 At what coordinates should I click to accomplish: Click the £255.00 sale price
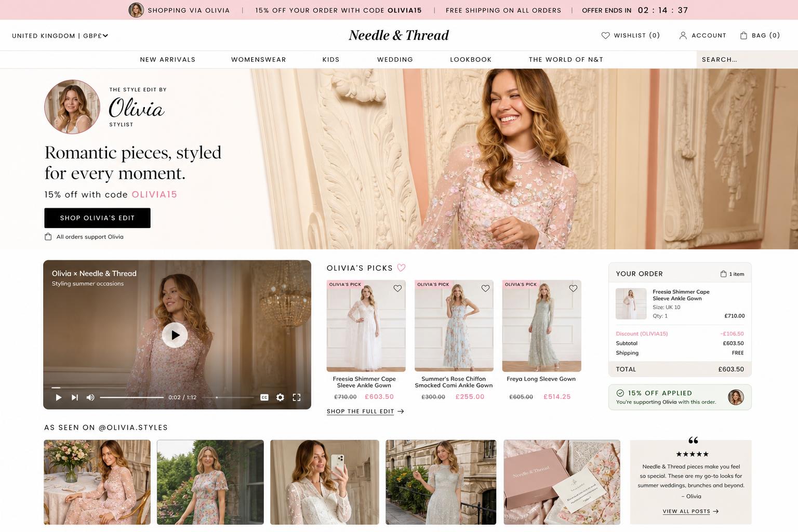(470, 396)
